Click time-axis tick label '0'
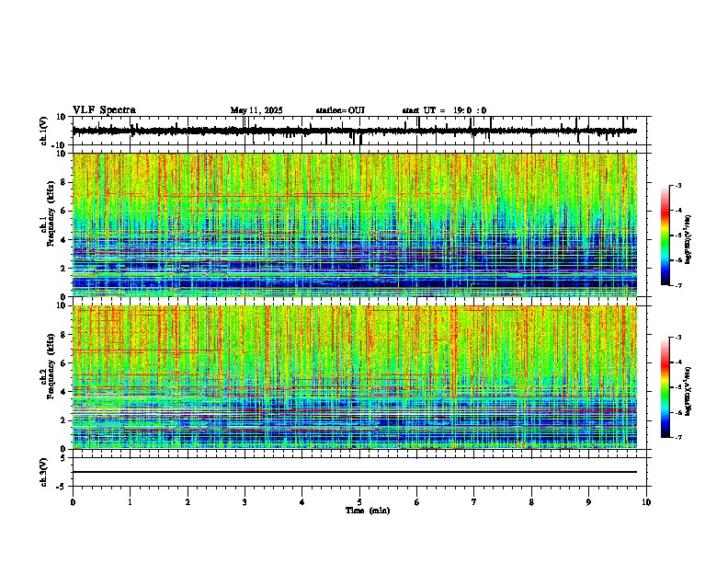The width and height of the screenshot is (728, 563). click(73, 502)
